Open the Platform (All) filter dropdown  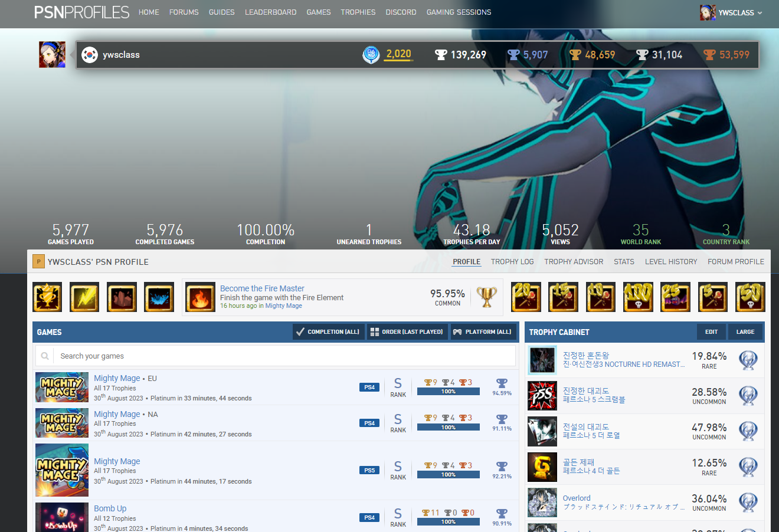coord(482,332)
